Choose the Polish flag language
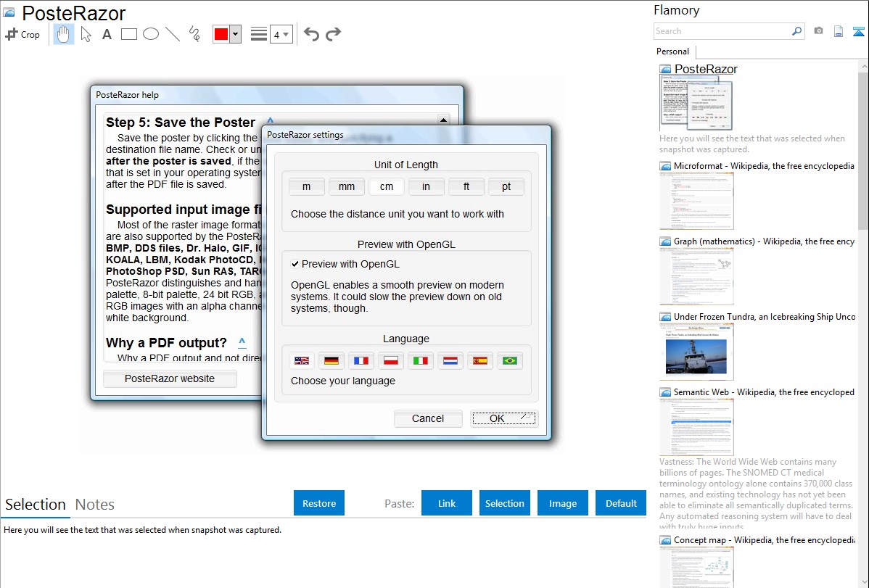869x588 pixels. pyautogui.click(x=391, y=361)
